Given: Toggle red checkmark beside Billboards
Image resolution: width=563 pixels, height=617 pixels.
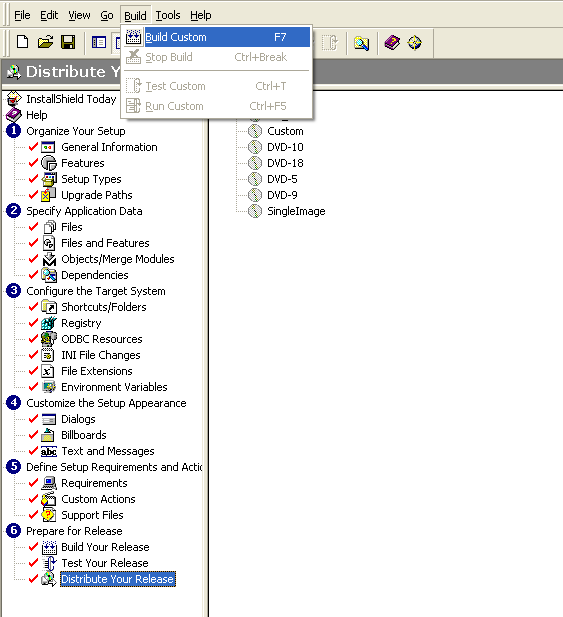Looking at the screenshot, I should tap(33, 435).
